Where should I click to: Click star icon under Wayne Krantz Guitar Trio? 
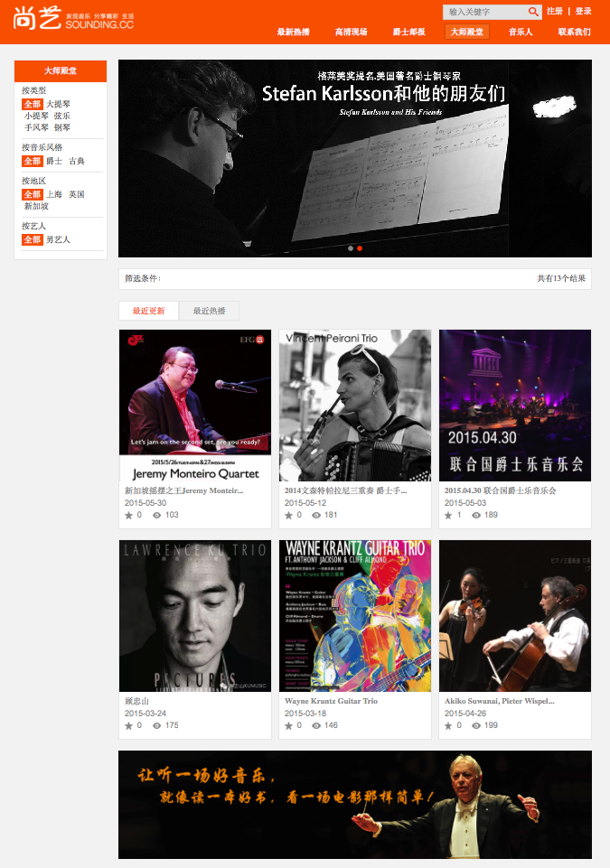click(288, 725)
